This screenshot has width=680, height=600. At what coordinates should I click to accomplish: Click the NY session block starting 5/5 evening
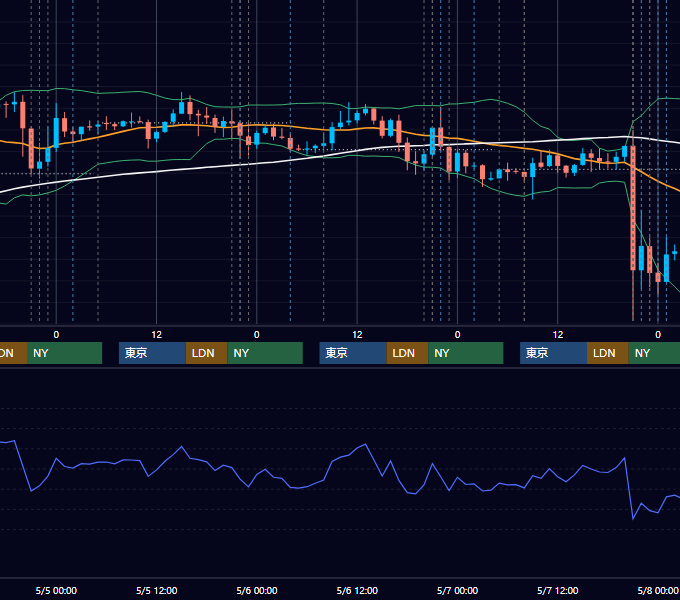(265, 353)
